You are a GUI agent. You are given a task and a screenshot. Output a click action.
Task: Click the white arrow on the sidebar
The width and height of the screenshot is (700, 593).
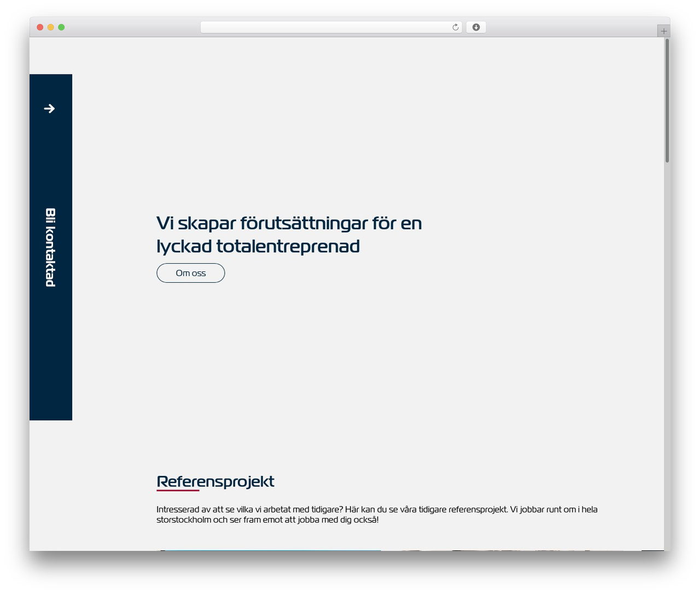coord(49,109)
